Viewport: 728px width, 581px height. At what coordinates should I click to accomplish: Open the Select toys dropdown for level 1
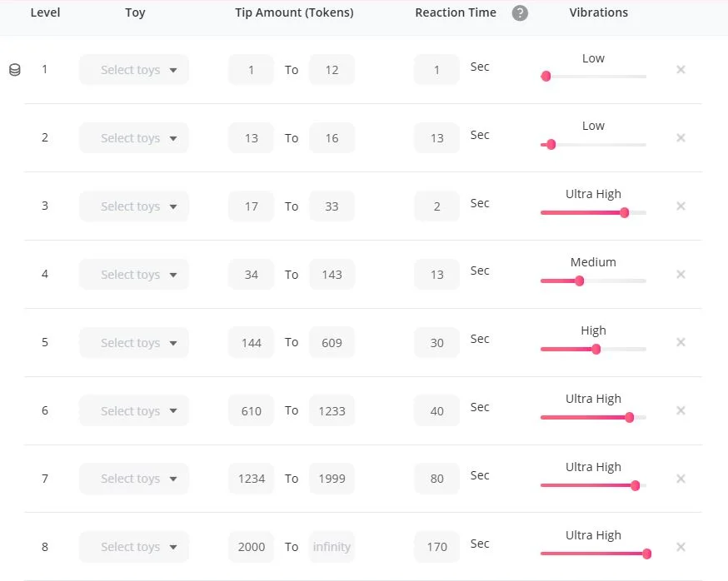134,70
